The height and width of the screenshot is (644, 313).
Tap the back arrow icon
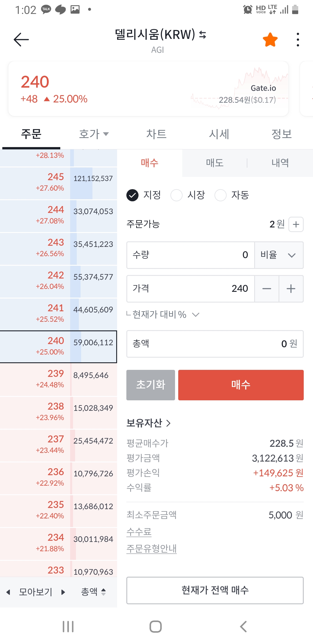coord(21,39)
